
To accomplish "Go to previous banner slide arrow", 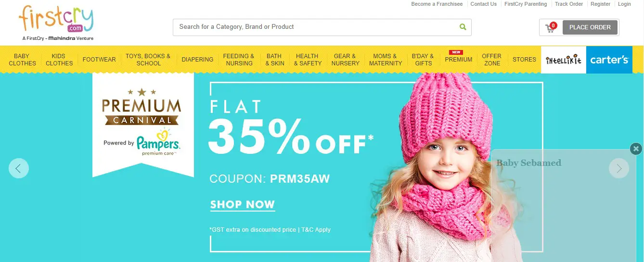I will point(19,168).
